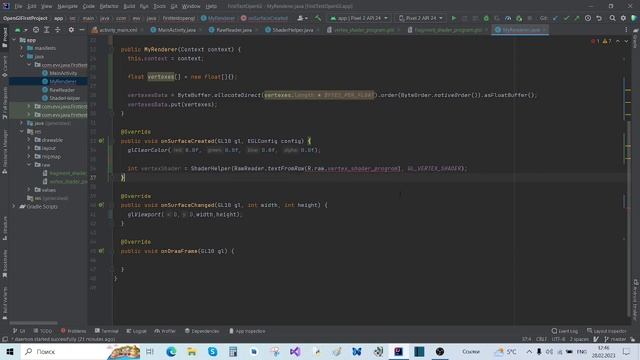Open App Inspection tool window
Viewport: 640px width, 360px height.
click(x=247, y=331)
